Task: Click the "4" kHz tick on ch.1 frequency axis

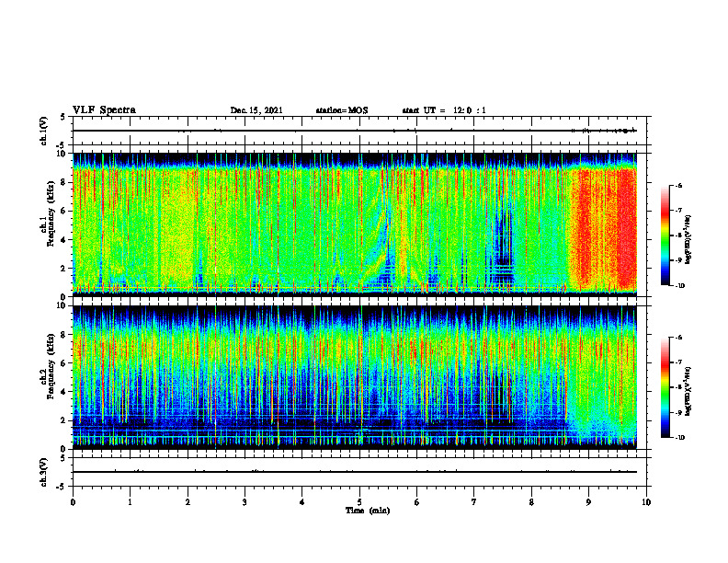Action: (x=63, y=240)
